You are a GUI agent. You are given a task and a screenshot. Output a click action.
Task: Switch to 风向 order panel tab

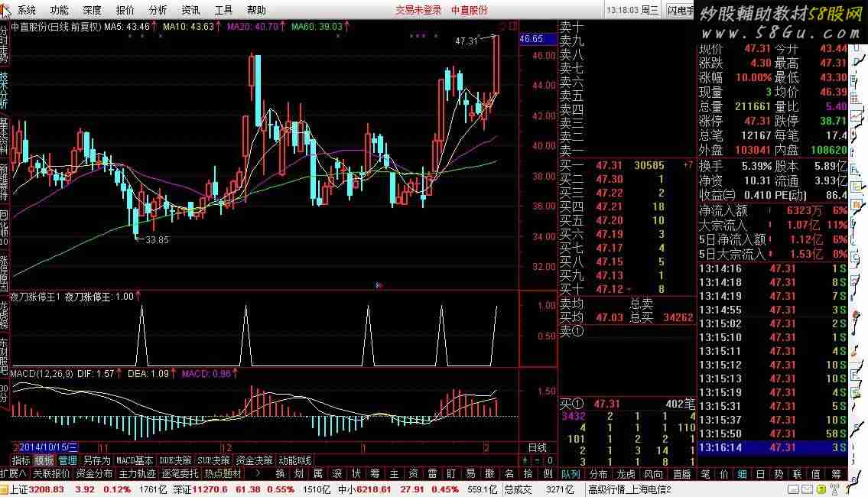[654, 474]
